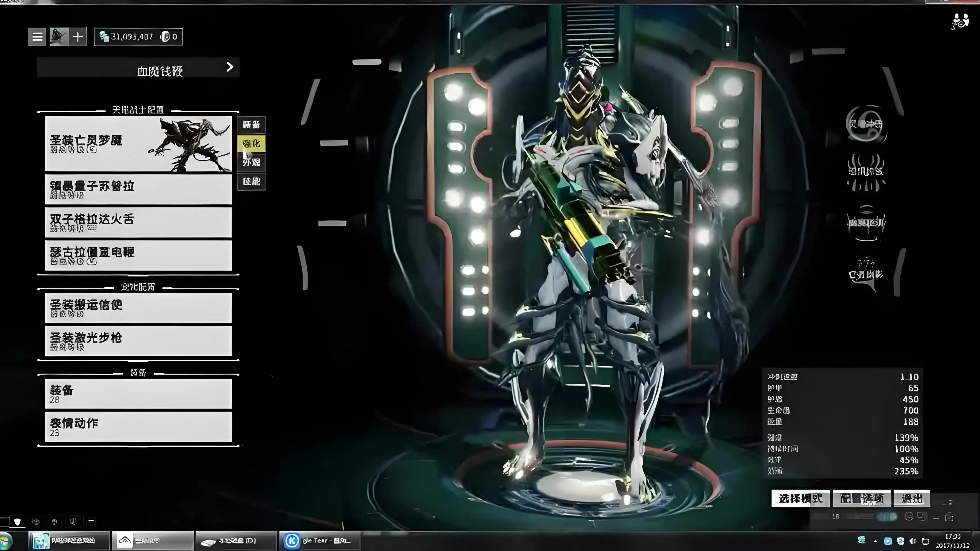
Task: Click the shield chat tab icon
Action: click(17, 521)
